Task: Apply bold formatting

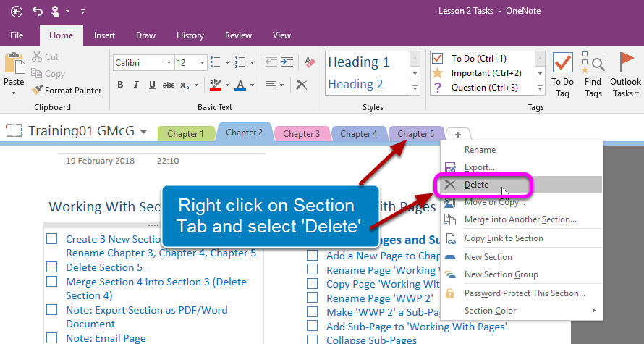Action: 121,85
